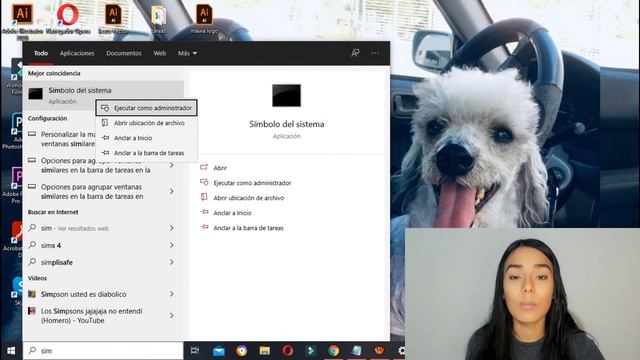
Task: Open the Mail app from taskbar
Action: tap(218, 351)
